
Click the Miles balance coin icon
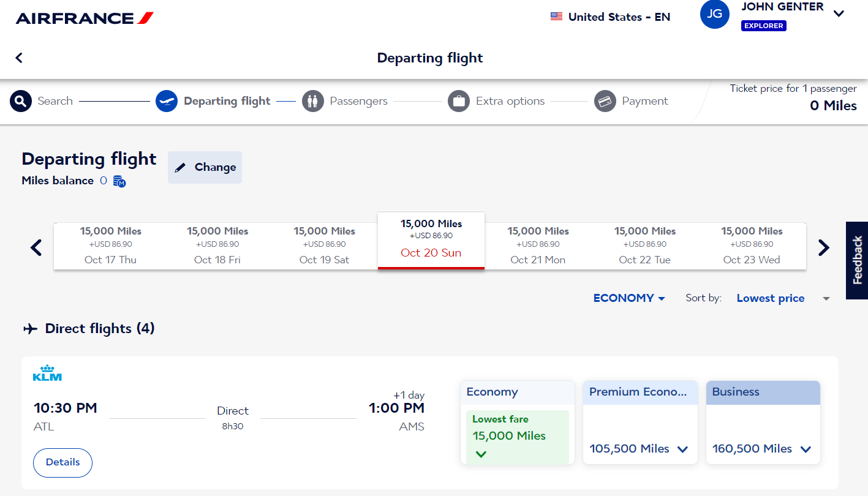[119, 181]
